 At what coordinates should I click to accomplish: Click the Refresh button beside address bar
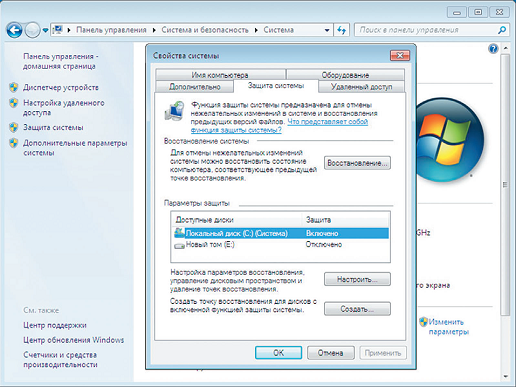point(342,30)
